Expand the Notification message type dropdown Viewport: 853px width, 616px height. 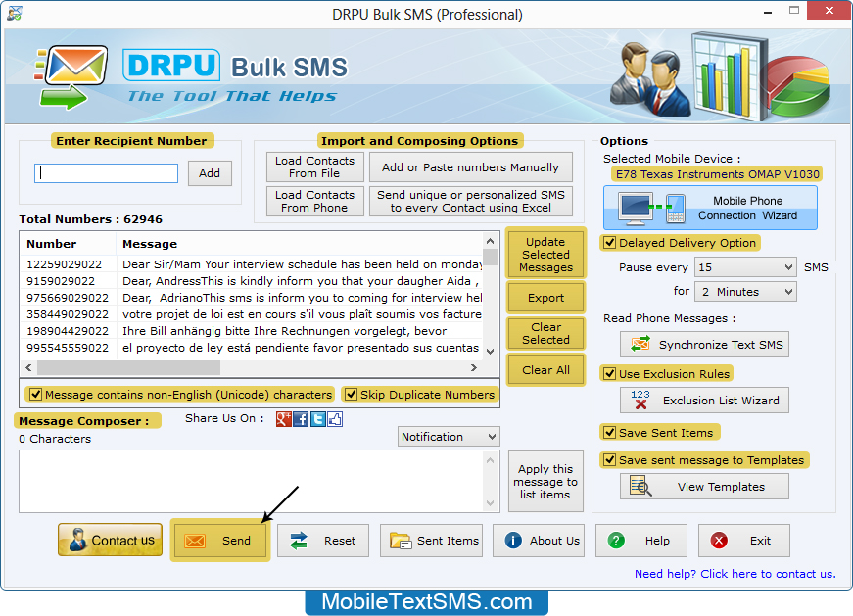pyautogui.click(x=449, y=437)
